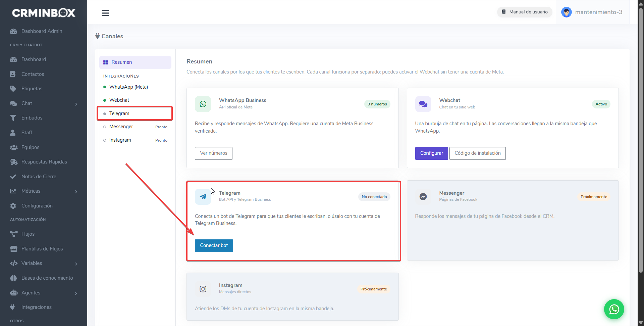Go to Dashboard Admin

coord(42,31)
